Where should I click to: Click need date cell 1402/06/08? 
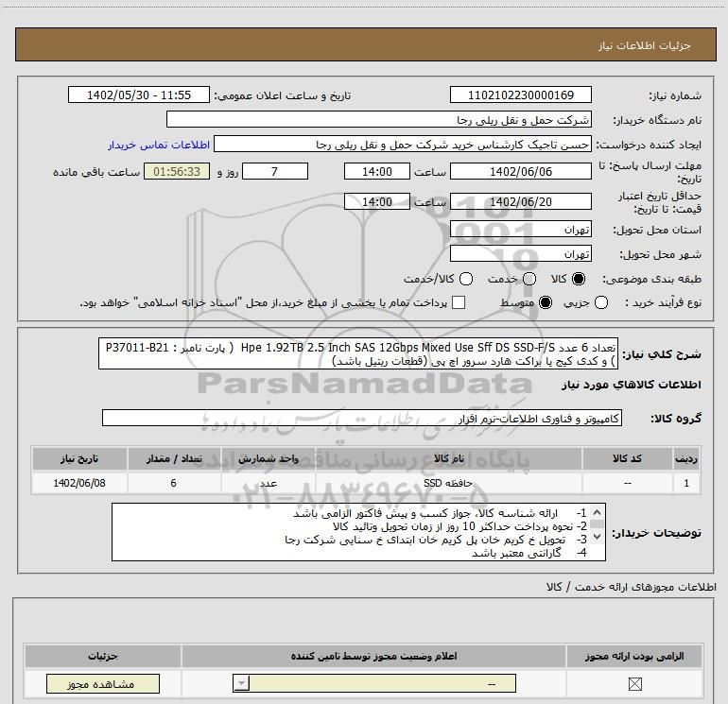(79, 483)
